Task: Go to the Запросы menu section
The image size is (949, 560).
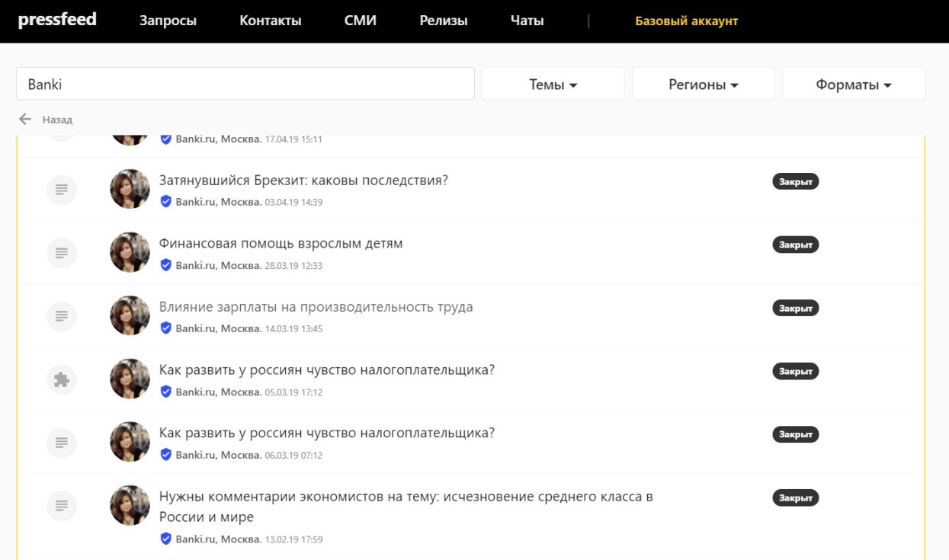Action: pos(168,21)
